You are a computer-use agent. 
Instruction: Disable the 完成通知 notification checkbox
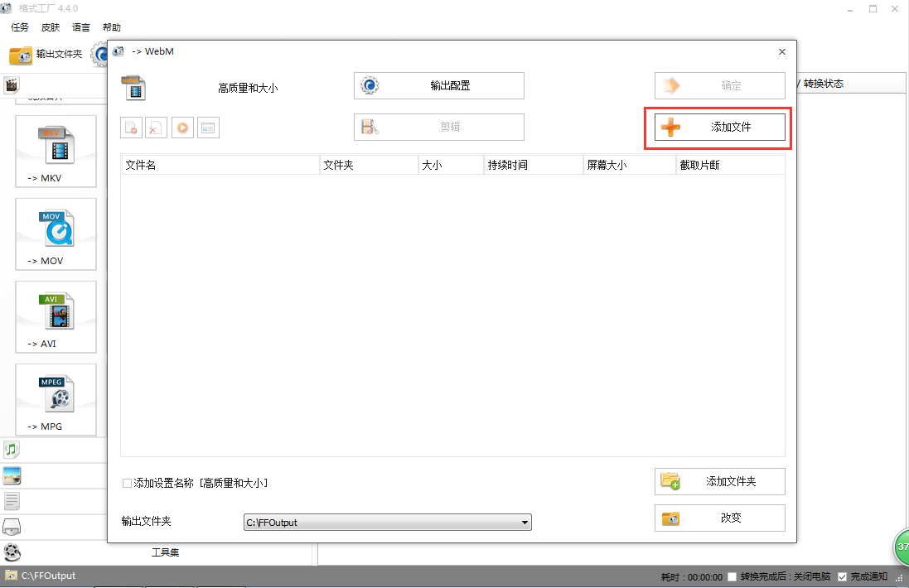pyautogui.click(x=844, y=576)
